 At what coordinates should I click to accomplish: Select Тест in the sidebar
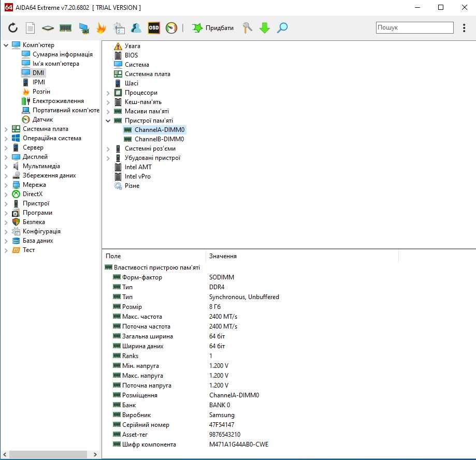[x=28, y=250]
